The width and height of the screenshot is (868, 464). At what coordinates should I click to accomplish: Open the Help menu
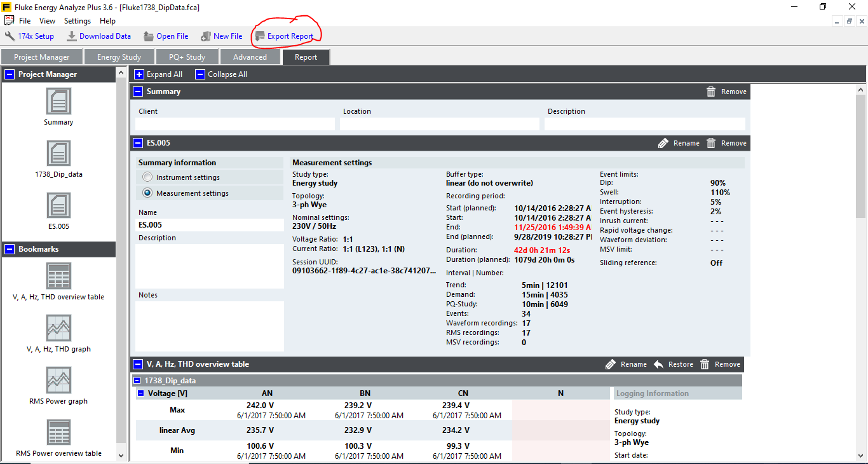click(108, 21)
